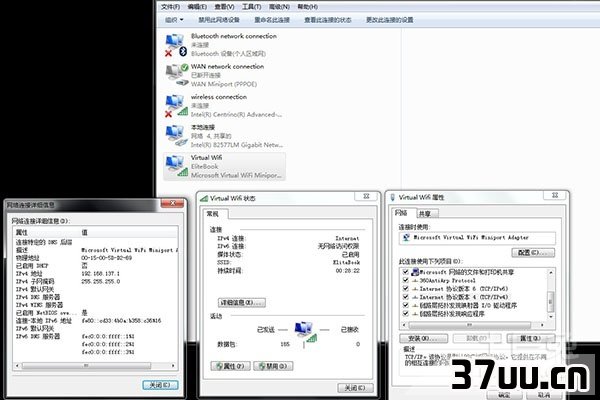The width and height of the screenshot is (600, 400).
Task: Click 关闭(C) in Virtual Wifi 状态 dialog
Action: (x=355, y=388)
